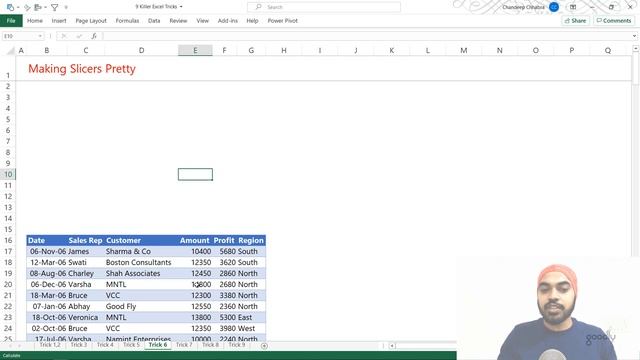This screenshot has height=360, width=640.
Task: Click the Making Slicers Pretty title cell
Action: click(82, 69)
